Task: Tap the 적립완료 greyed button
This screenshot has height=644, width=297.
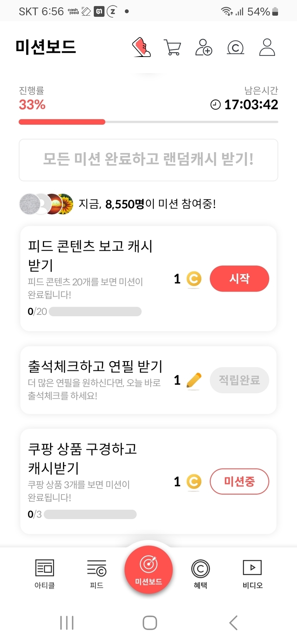Action: [x=239, y=380]
